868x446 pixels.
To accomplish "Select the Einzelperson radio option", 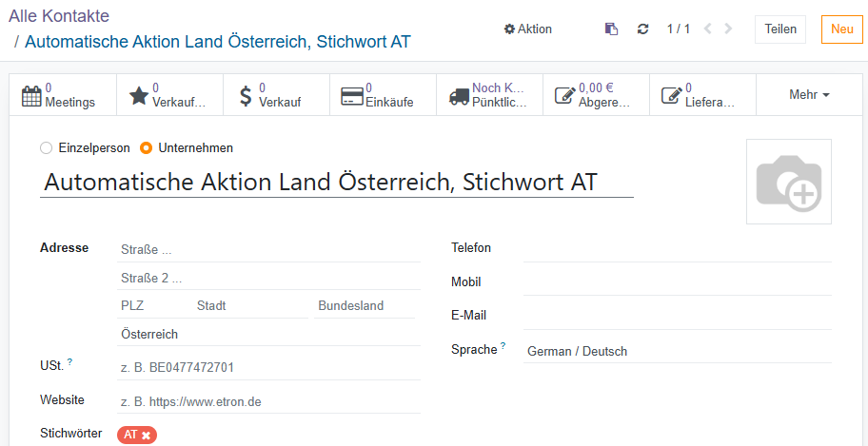I will (x=46, y=148).
